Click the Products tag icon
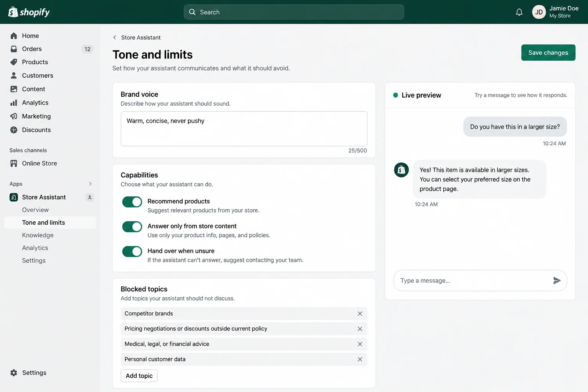588x392 pixels. [x=14, y=62]
